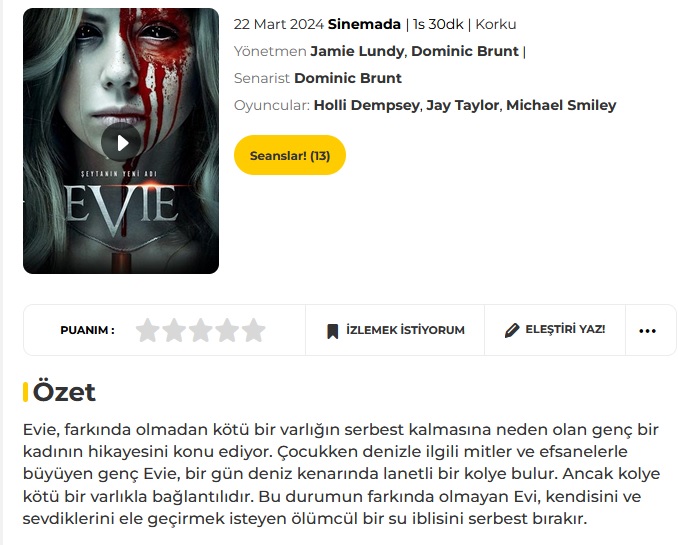
Task: Play the Evie trailer
Action: pos(121,142)
